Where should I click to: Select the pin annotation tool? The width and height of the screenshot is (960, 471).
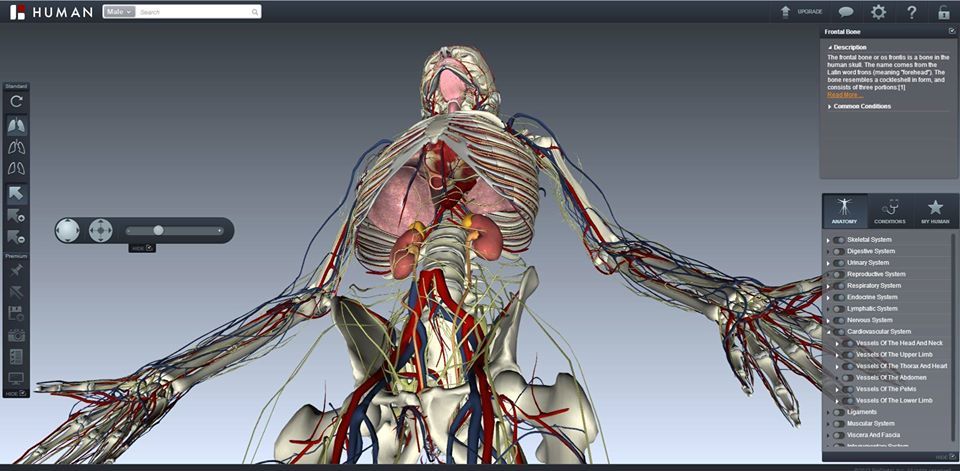click(x=16, y=270)
